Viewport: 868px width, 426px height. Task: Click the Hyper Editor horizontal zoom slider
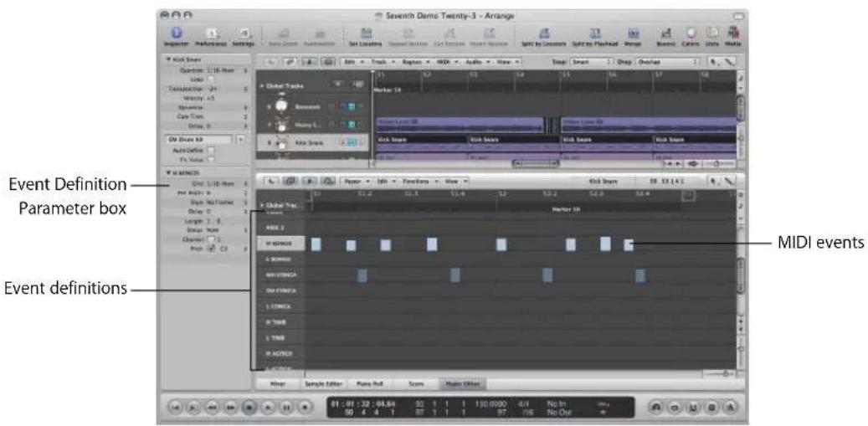[718, 375]
